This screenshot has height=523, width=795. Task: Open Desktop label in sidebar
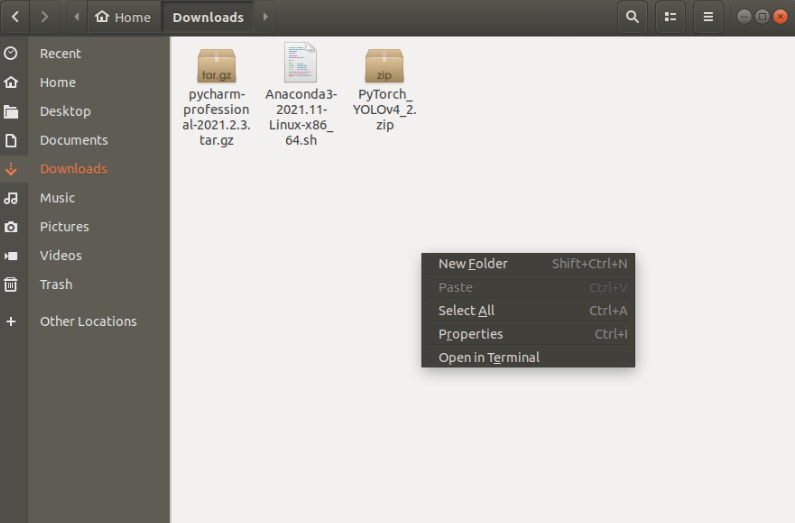[65, 111]
